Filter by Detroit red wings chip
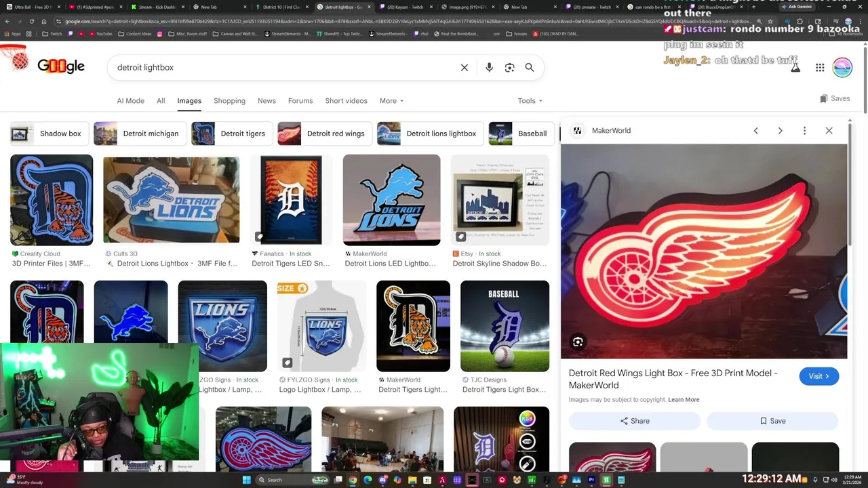The height and width of the screenshot is (488, 868). tap(323, 134)
